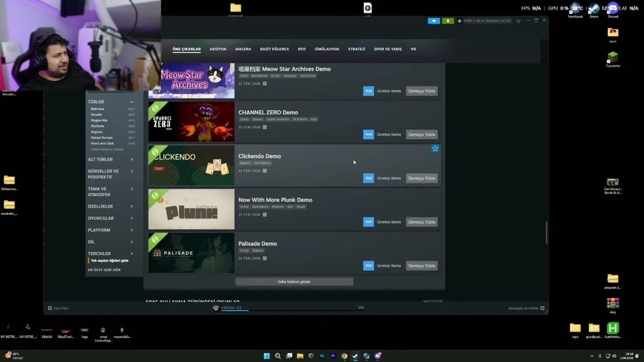Image resolution: width=644 pixels, height=362 pixels.
Task: Open File Explorer from the taskbar
Action: [300, 356]
